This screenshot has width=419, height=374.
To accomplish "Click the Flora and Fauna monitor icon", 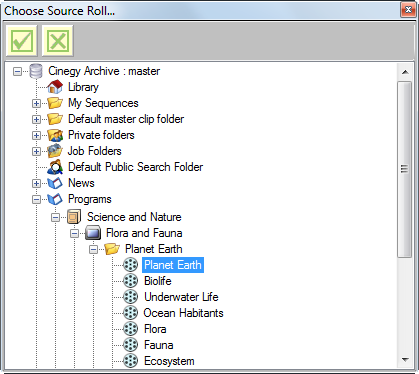I will [x=93, y=233].
